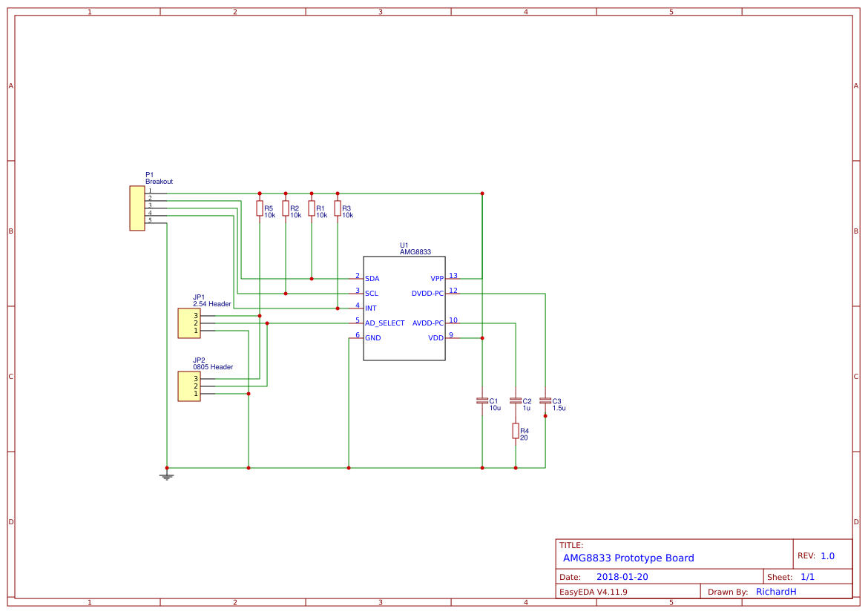Select the junction dot on AD_SELECT net
This screenshot has width=868, height=614.
pyautogui.click(x=269, y=323)
